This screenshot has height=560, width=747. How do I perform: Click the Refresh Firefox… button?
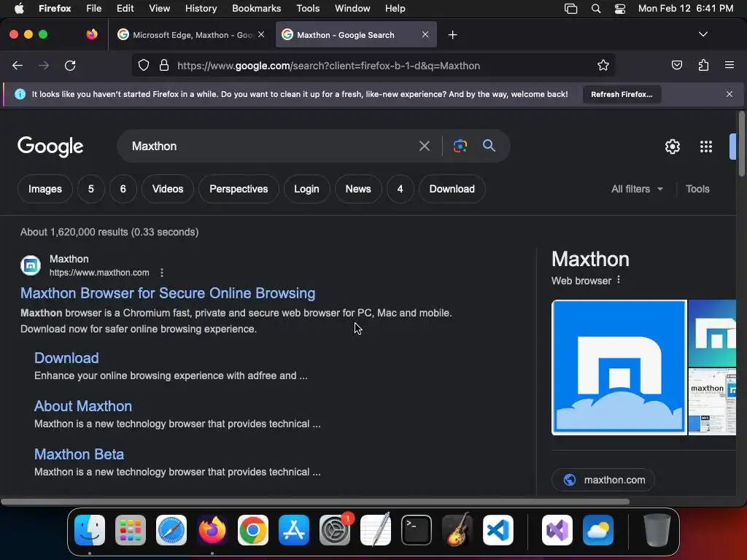(x=622, y=94)
